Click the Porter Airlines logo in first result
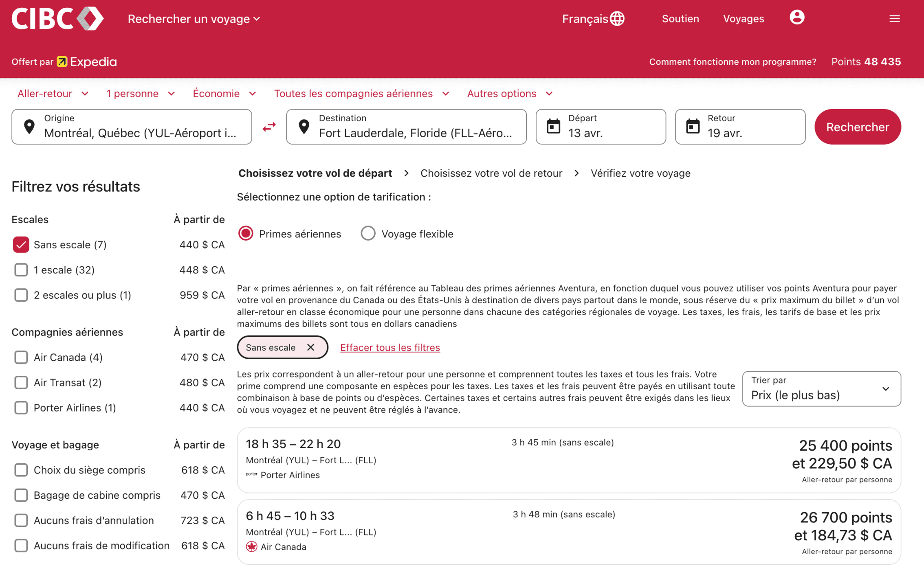924x570 pixels. pyautogui.click(x=251, y=474)
